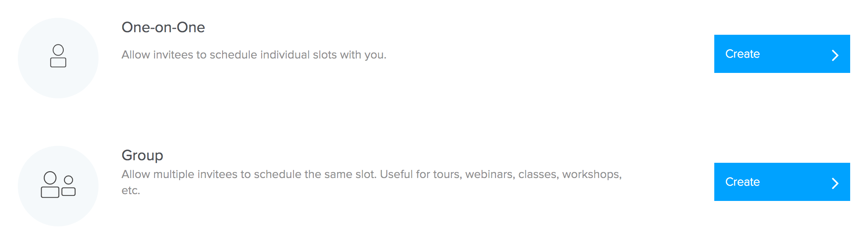Click the single-person One-on-One icon

58,56
